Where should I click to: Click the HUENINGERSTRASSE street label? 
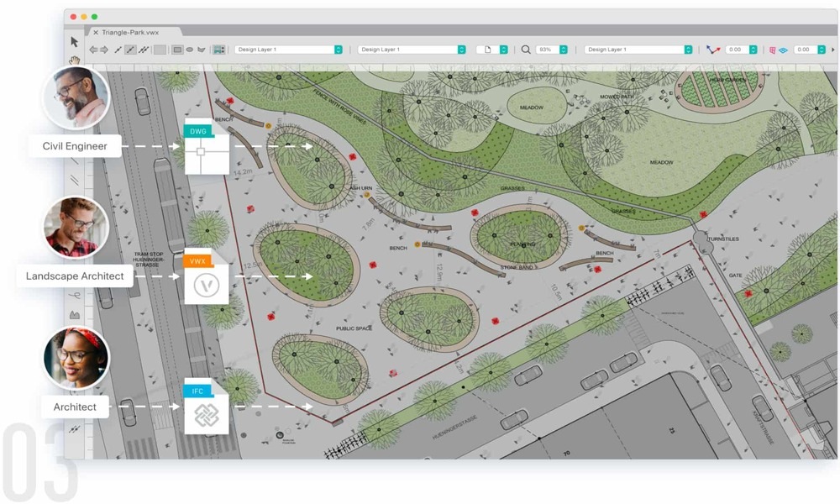point(454,427)
